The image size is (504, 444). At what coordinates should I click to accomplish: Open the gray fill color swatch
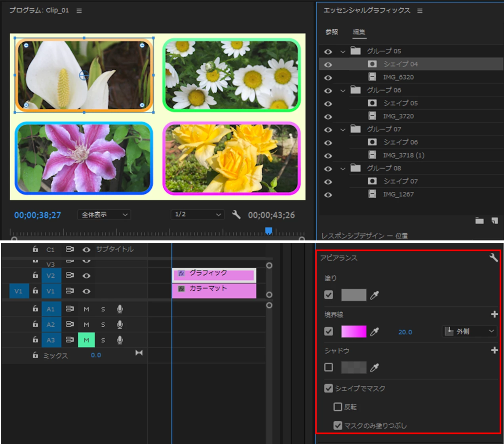354,295
